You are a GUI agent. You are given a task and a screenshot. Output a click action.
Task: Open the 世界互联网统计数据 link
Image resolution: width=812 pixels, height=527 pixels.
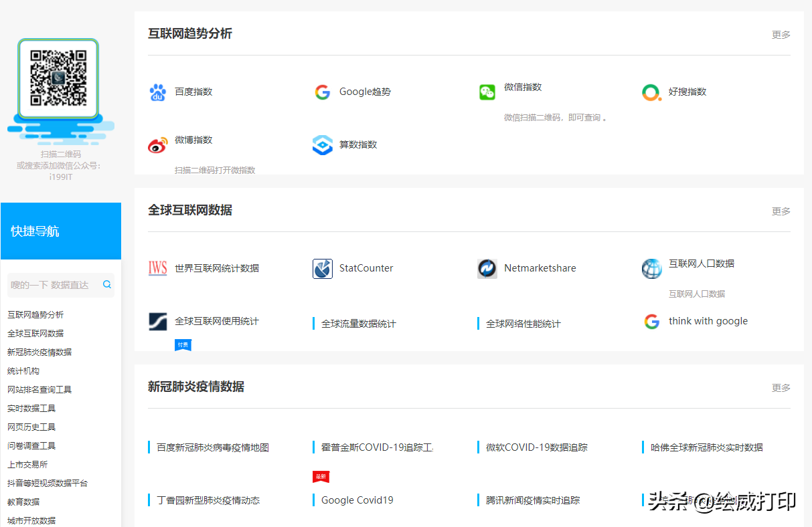(x=217, y=268)
